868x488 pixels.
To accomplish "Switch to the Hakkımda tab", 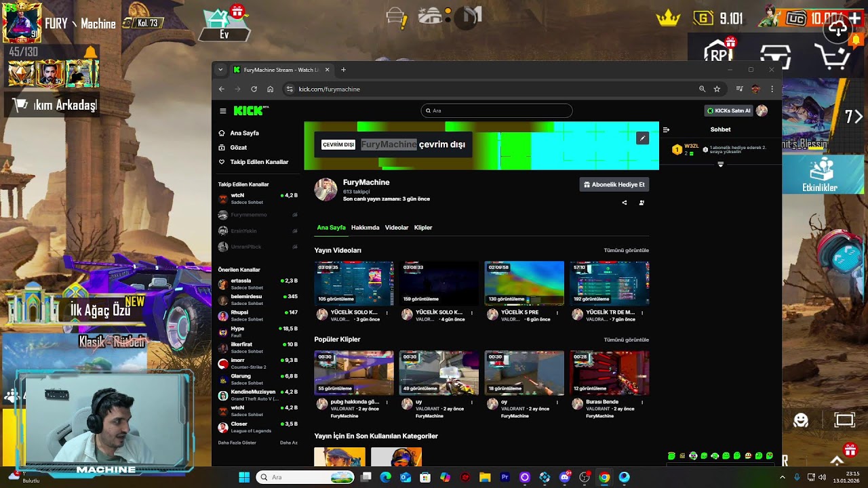I will tap(365, 228).
